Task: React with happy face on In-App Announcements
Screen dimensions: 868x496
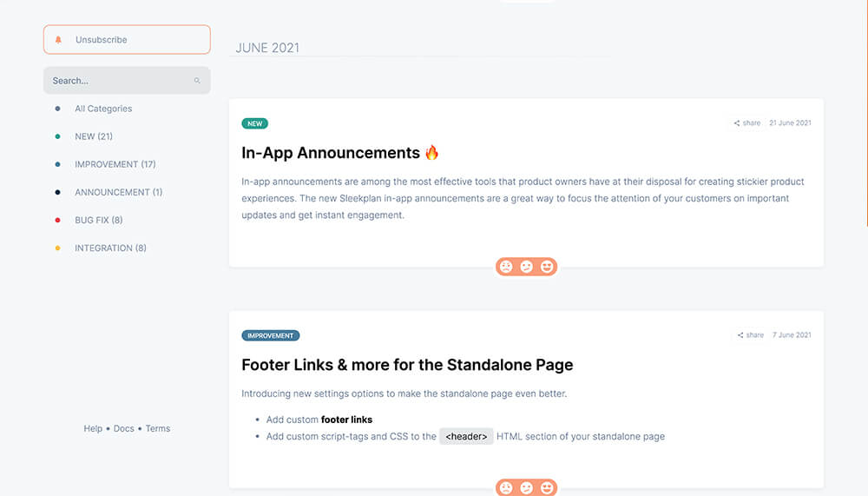Action: (547, 267)
